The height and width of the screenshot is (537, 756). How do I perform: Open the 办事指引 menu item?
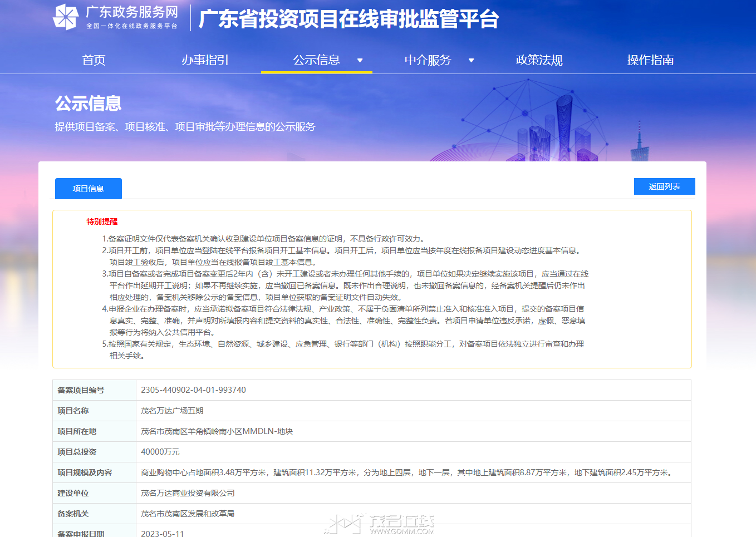coord(205,60)
